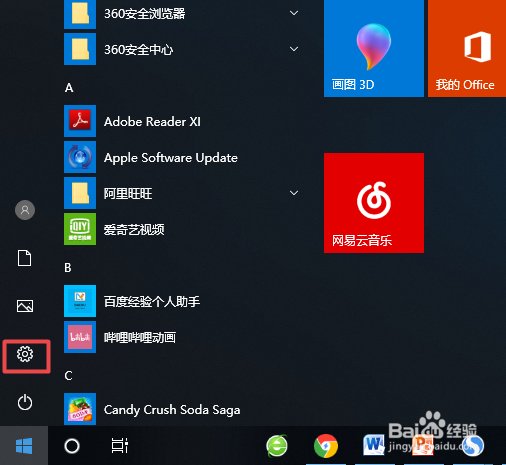The image size is (506, 465).
Task: Open Apple Software Update by its name
Action: click(x=171, y=158)
